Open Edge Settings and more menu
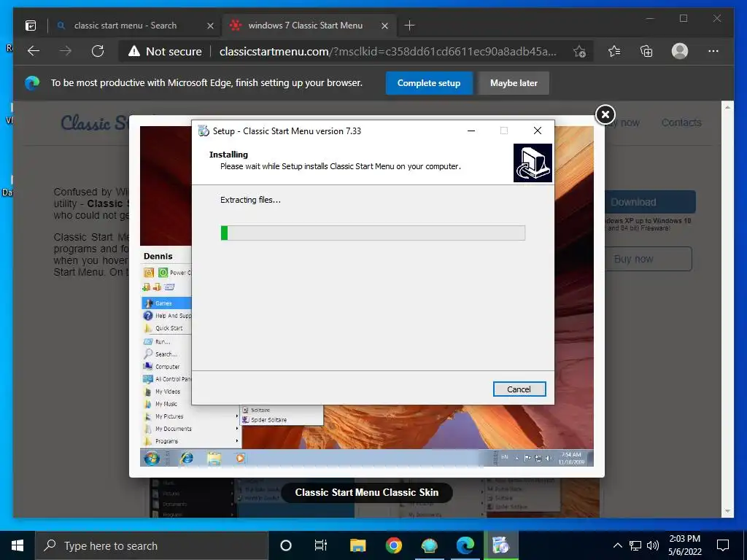The height and width of the screenshot is (560, 747). pyautogui.click(x=713, y=51)
